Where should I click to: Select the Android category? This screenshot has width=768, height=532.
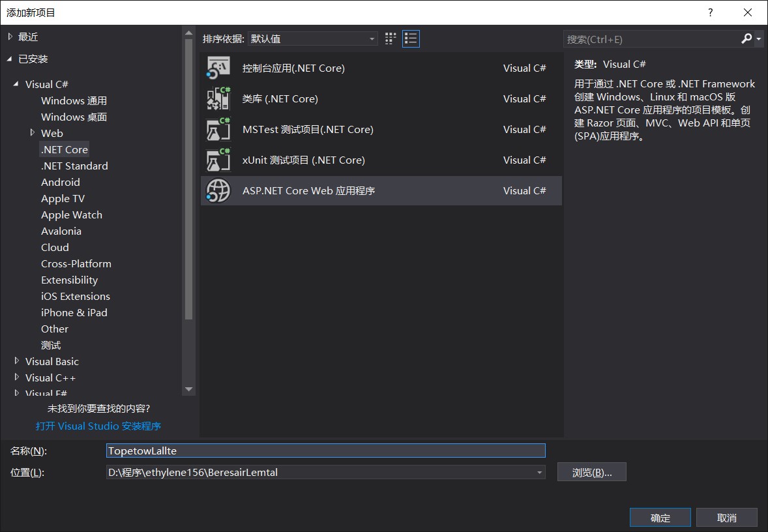click(x=61, y=182)
